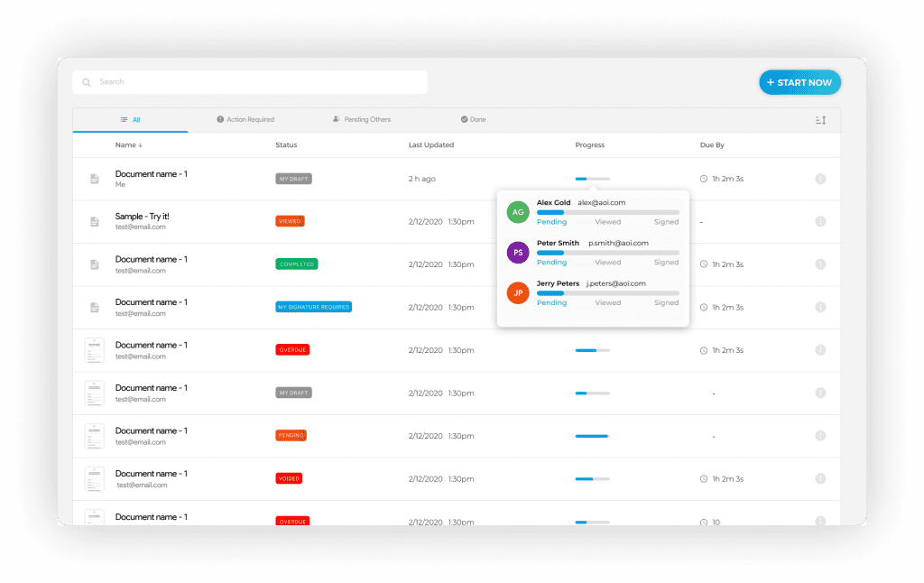Click Jerry Peters' JP avatar icon
The width and height of the screenshot is (924, 583).
(x=517, y=292)
